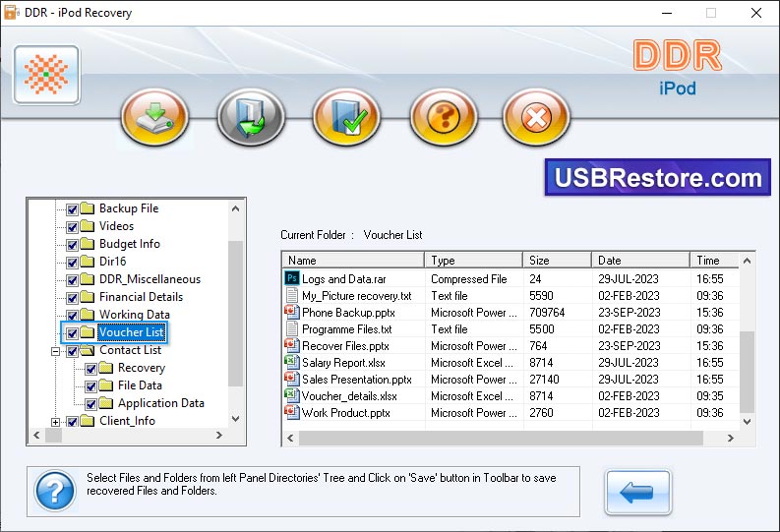Sort by the Size column header
This screenshot has height=532, width=780.
tap(557, 260)
